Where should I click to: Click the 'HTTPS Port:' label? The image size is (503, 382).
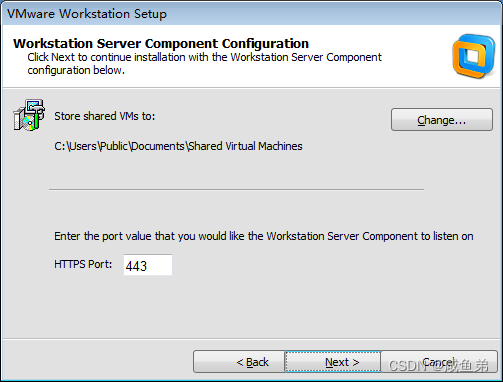pos(83,264)
